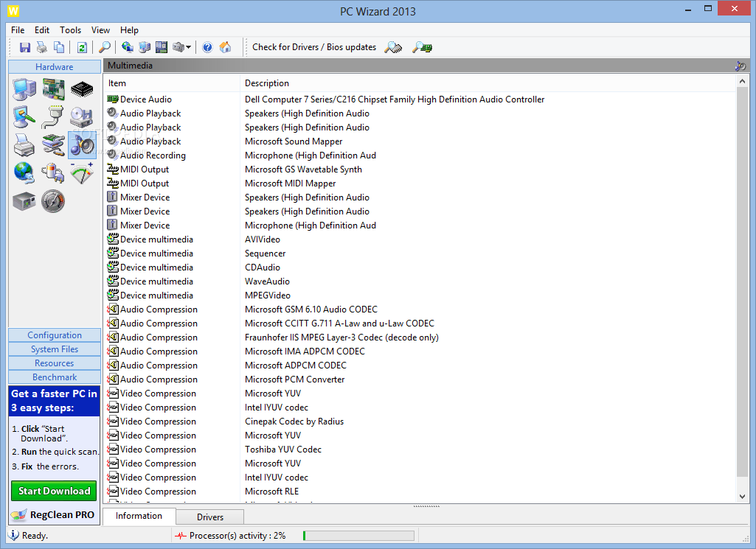Select the Mainboard icon in Hardware panel
The width and height of the screenshot is (756, 549).
coord(54,89)
